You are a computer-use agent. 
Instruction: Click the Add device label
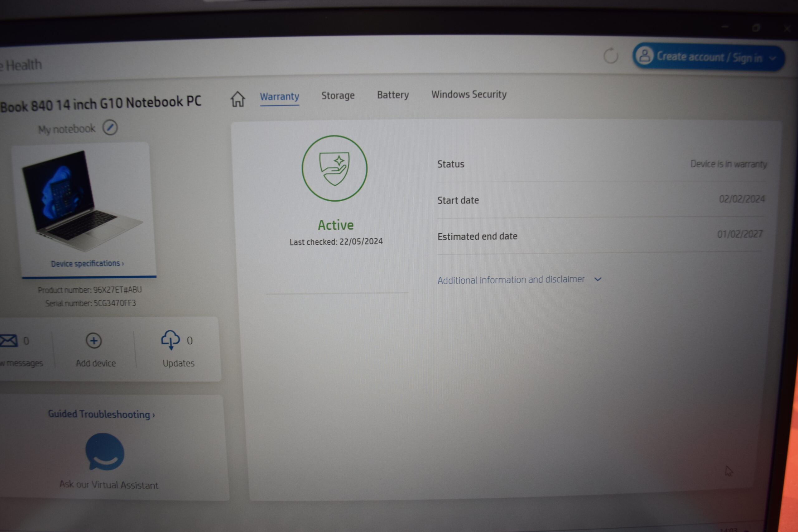(x=96, y=363)
